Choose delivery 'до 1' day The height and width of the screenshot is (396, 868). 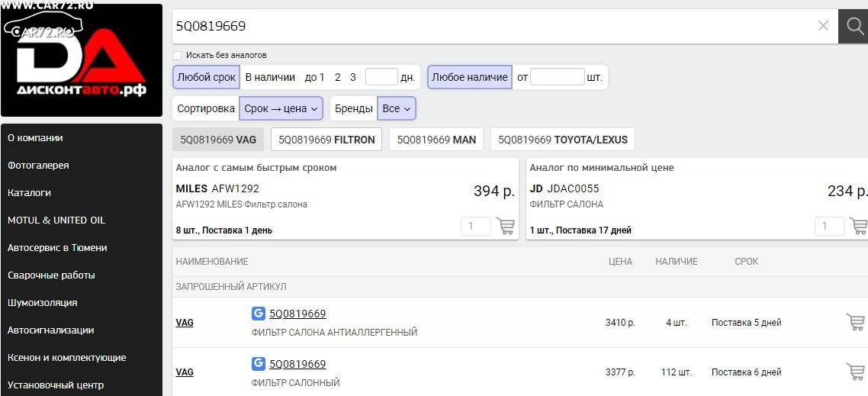point(314,77)
